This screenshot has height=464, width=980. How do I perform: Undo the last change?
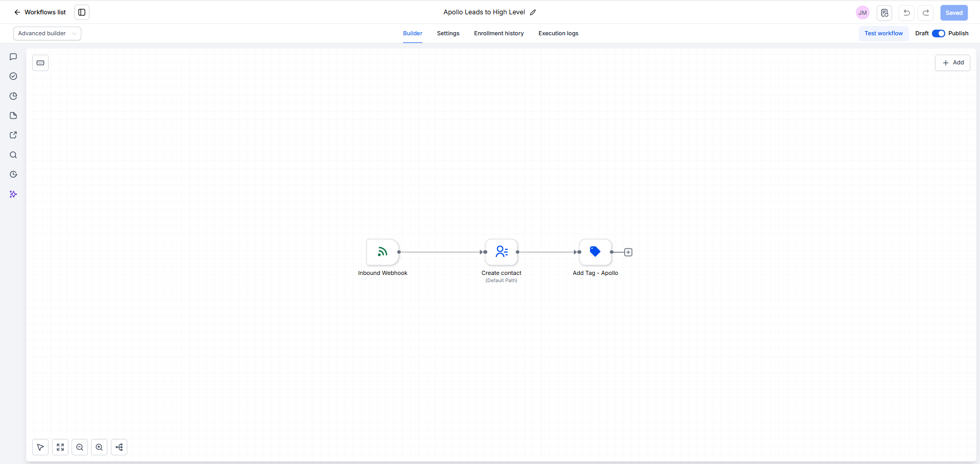click(x=907, y=13)
